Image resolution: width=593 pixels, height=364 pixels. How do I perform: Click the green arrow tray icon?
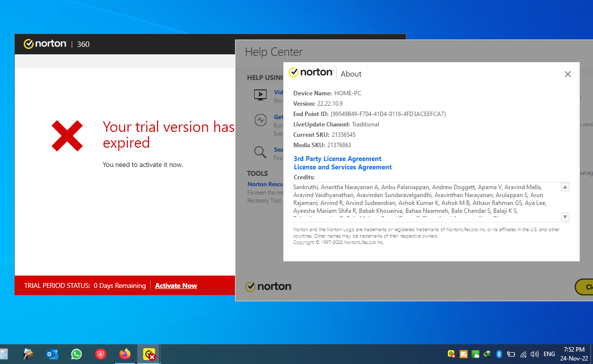coord(475,354)
